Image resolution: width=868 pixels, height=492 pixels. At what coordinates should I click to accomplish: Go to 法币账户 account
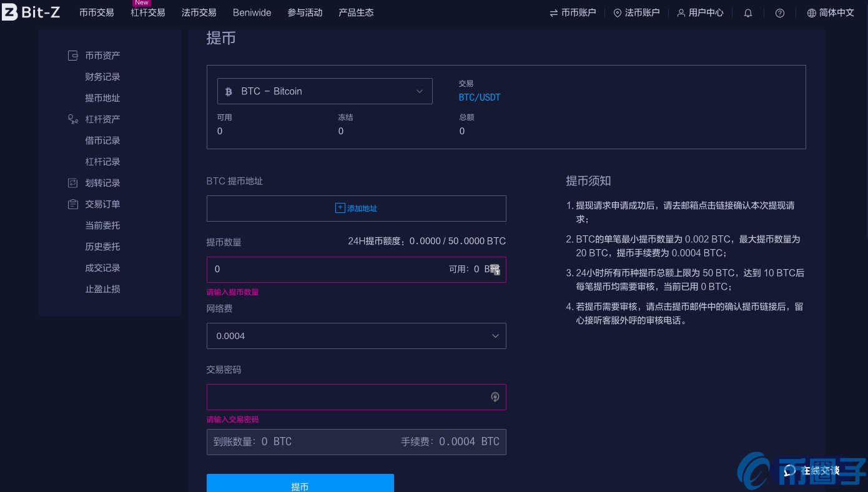636,12
